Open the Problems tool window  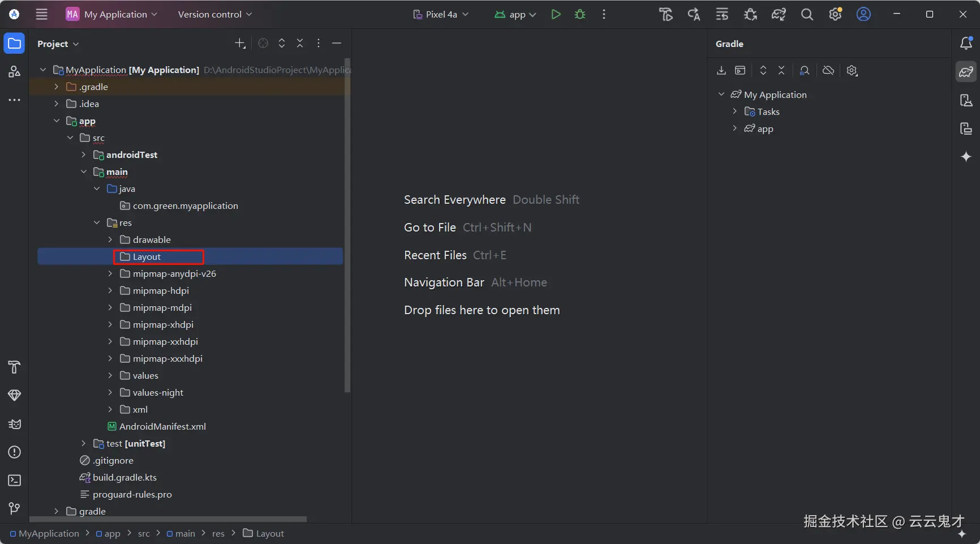pos(14,452)
